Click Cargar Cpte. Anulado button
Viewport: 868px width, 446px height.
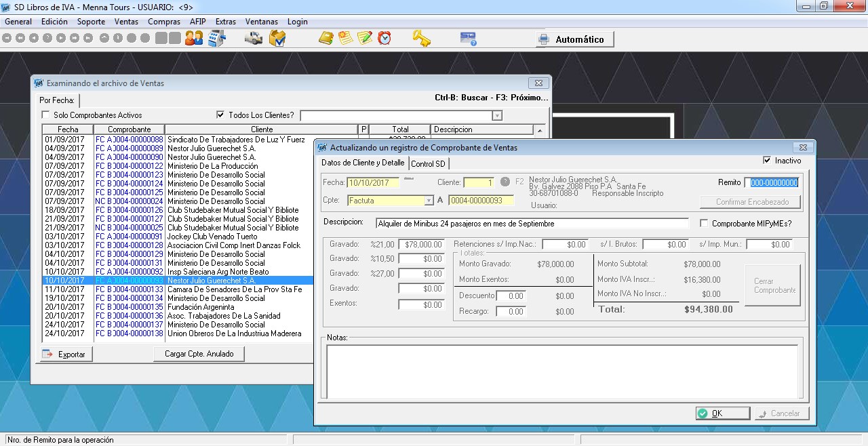tap(199, 354)
